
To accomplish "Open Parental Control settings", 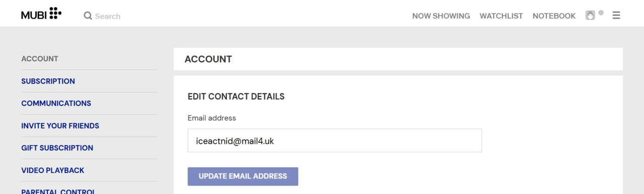I will [58, 191].
